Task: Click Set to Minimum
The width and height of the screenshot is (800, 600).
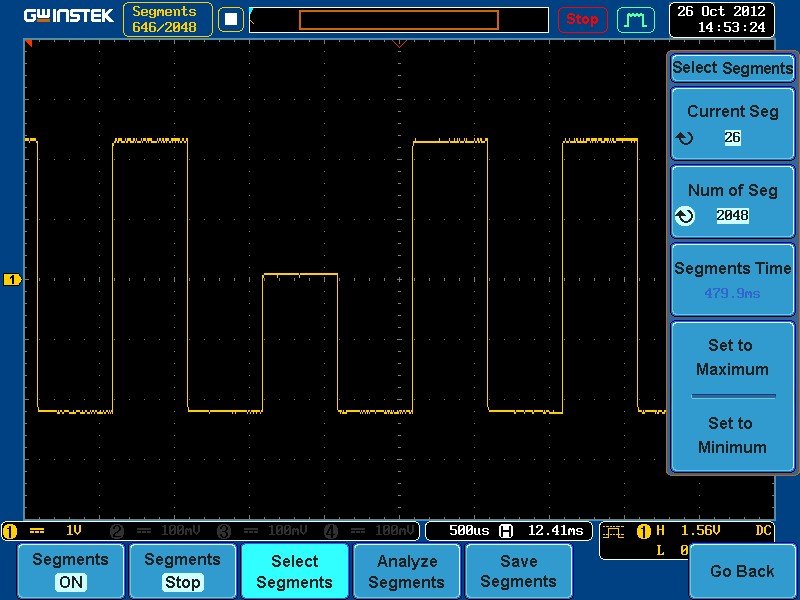Action: point(733,435)
